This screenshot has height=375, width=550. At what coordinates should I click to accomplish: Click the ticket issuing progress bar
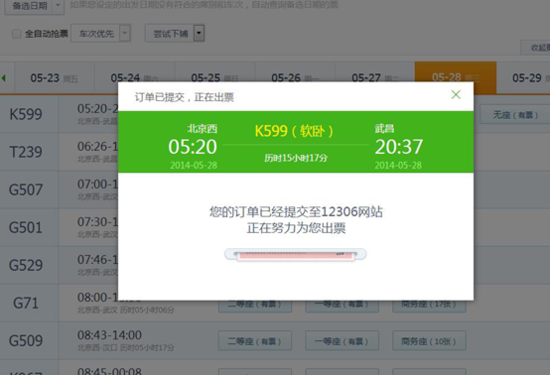[295, 254]
